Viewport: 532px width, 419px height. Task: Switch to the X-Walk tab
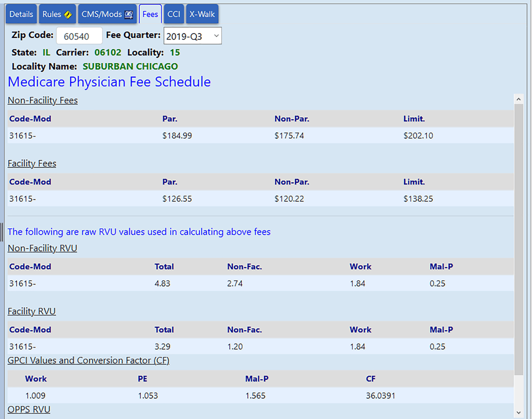click(202, 14)
